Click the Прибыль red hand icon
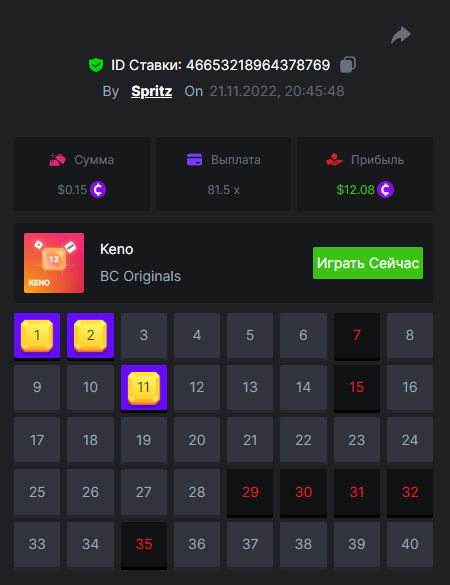 tap(334, 160)
